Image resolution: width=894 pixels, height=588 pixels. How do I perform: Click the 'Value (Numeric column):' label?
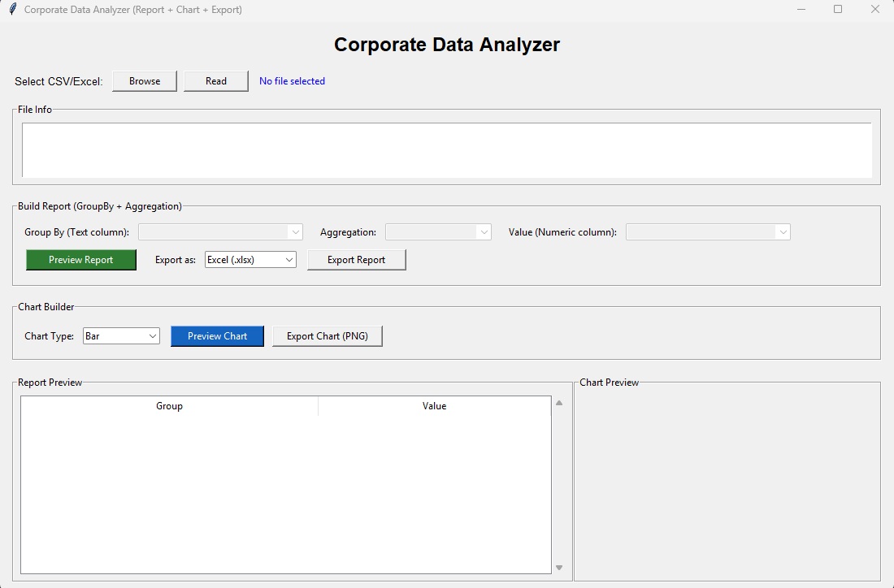pos(562,232)
